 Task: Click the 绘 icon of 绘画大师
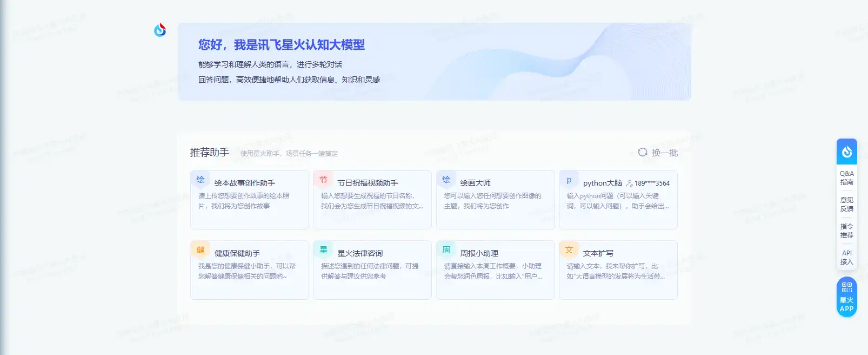(x=446, y=180)
